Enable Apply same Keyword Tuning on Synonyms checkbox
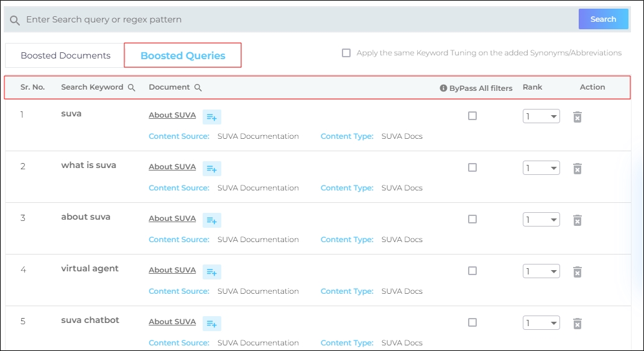Screen dimensions: 644x351 tap(346, 53)
